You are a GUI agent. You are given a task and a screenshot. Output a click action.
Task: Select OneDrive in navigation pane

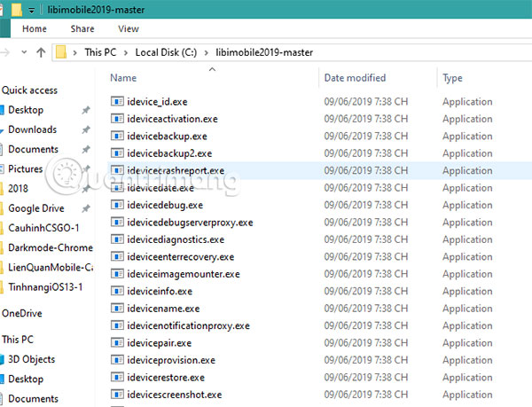(23, 313)
